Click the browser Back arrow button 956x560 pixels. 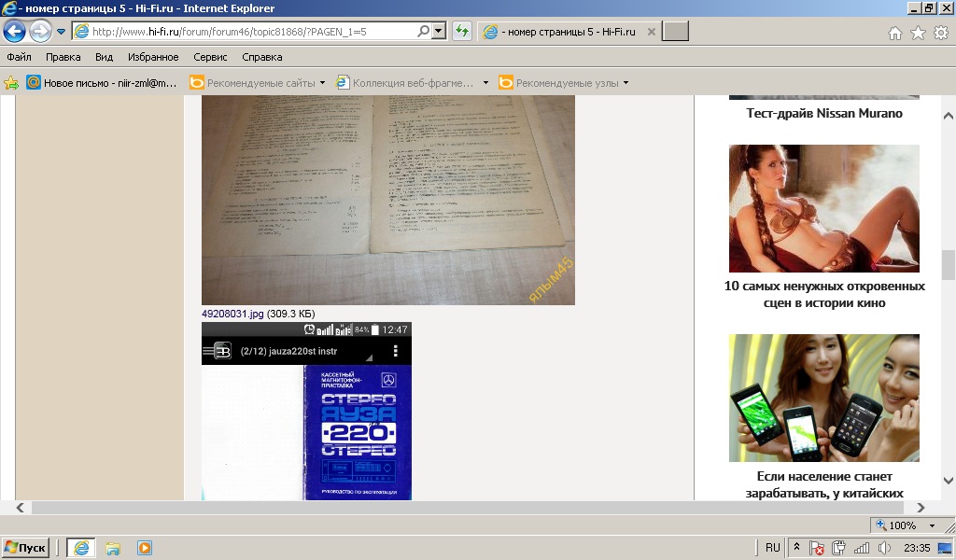point(14,32)
